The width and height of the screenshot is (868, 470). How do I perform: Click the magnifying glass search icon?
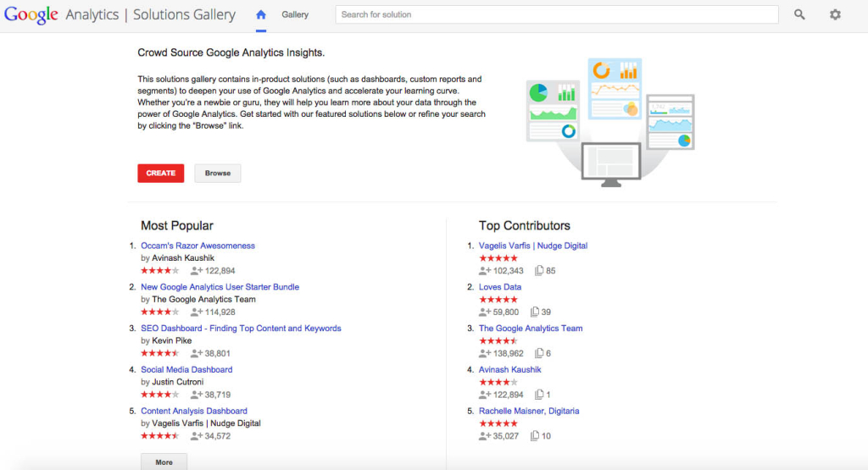coord(799,14)
